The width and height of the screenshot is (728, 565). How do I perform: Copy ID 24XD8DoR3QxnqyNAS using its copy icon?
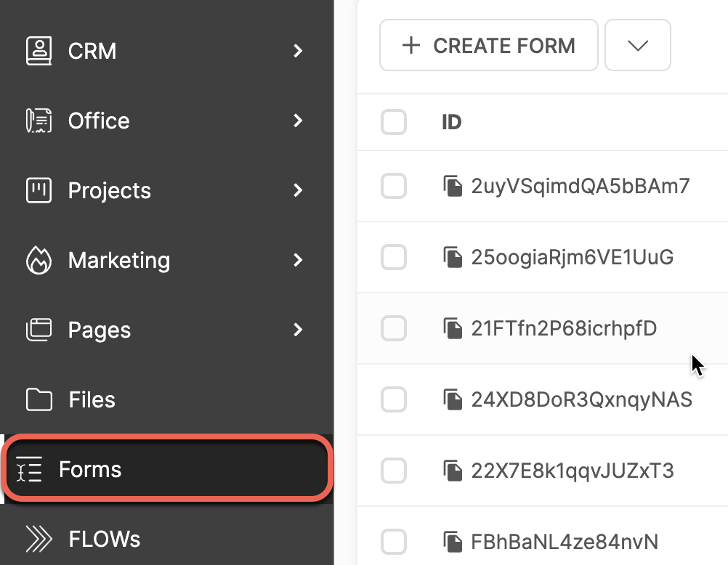click(x=452, y=399)
